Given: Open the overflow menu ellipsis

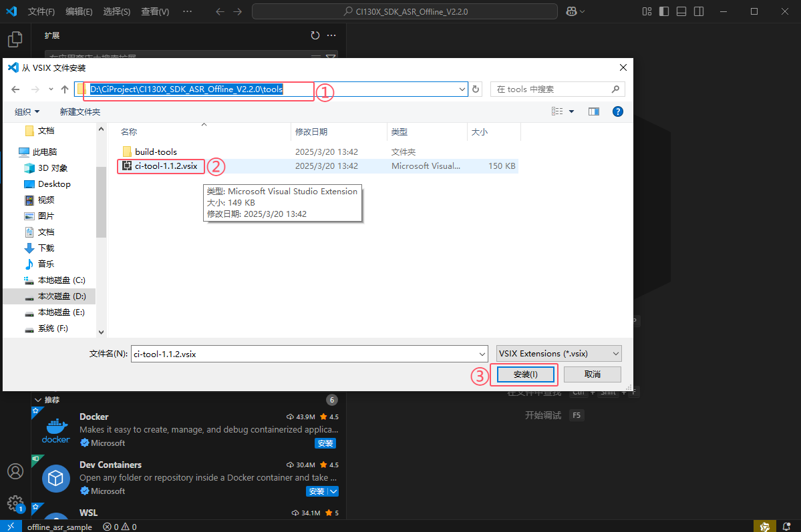Looking at the screenshot, I should click(x=188, y=11).
